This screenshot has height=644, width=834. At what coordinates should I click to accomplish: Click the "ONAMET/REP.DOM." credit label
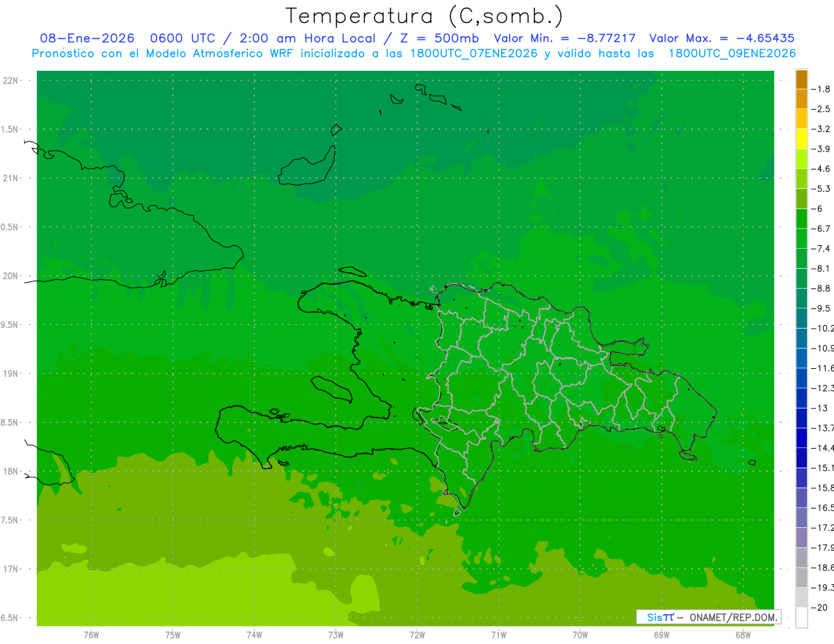(x=733, y=617)
